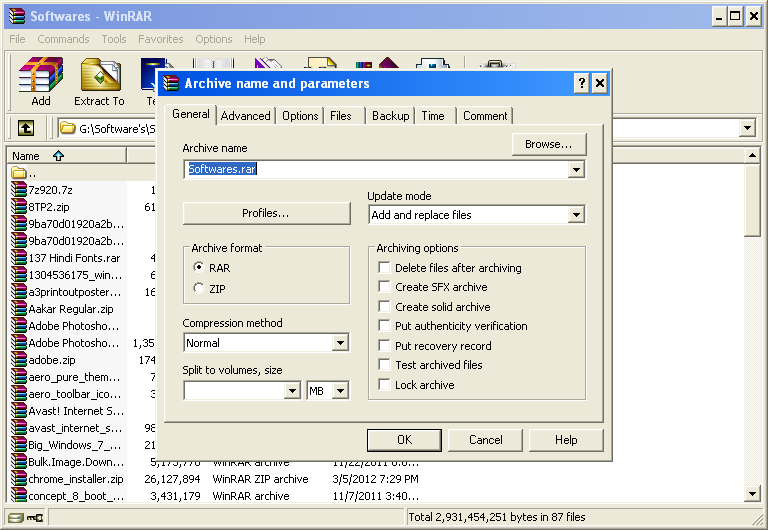Click the Browse... button
Image resolution: width=768 pixels, height=530 pixels.
(x=549, y=144)
